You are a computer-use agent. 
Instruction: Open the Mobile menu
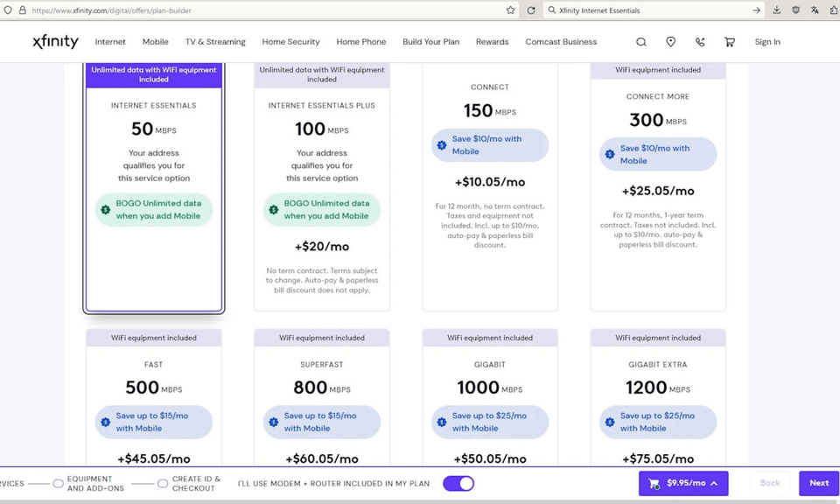[156, 42]
